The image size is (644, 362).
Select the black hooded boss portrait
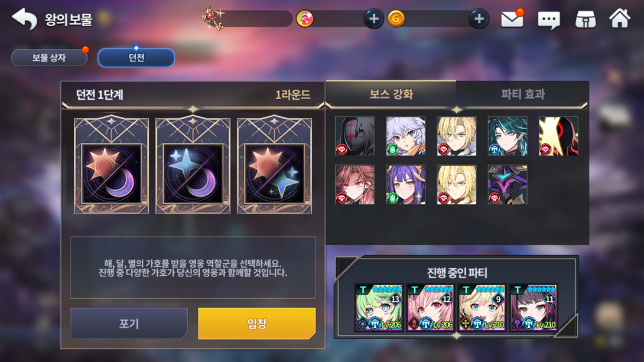355,136
